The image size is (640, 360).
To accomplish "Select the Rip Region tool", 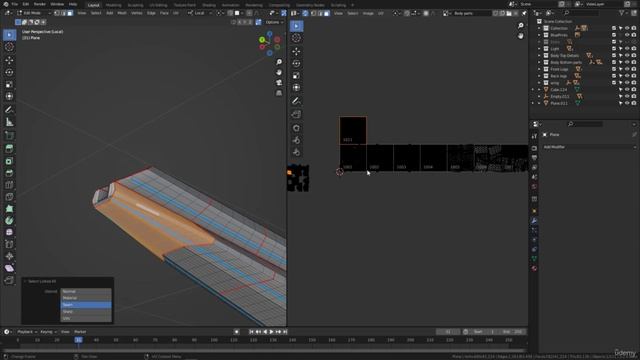I will click(9, 280).
